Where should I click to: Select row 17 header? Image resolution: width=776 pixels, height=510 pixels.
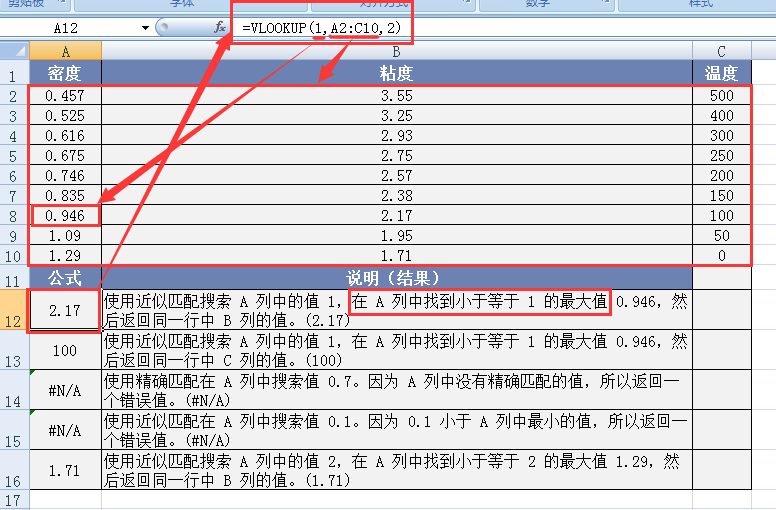14,500
